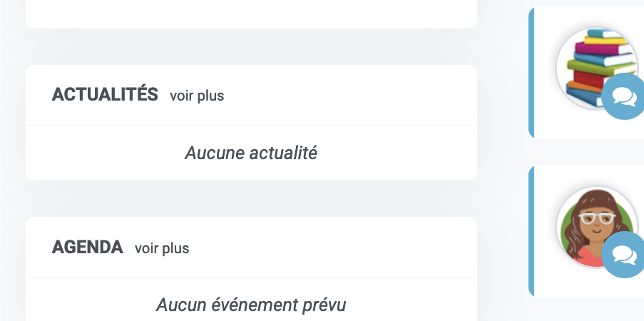This screenshot has height=321, width=644.
Task: Click the ACTUALITÉS heading
Action: [105, 95]
